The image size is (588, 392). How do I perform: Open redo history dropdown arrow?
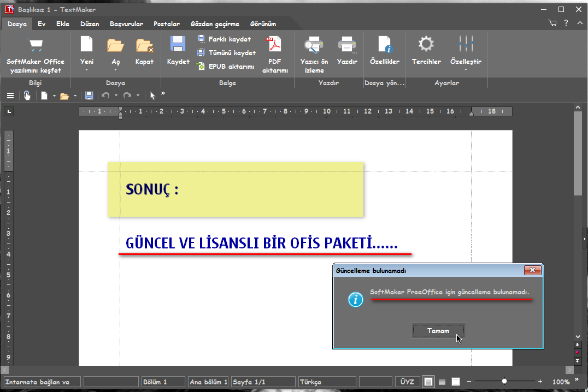(x=138, y=96)
